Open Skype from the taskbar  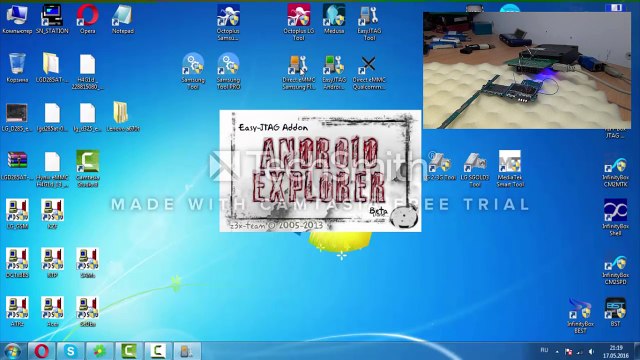pyautogui.click(x=71, y=351)
